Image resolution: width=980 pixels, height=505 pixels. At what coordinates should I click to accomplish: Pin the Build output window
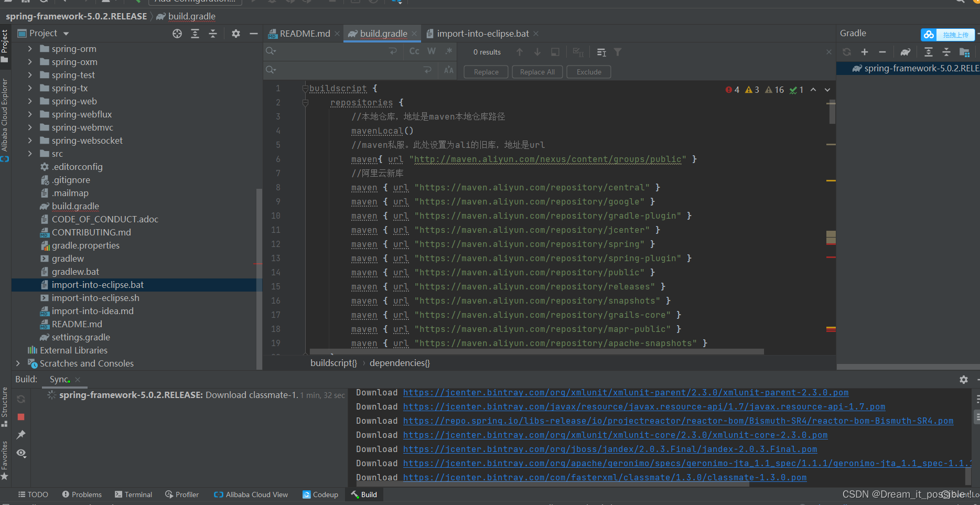point(21,434)
